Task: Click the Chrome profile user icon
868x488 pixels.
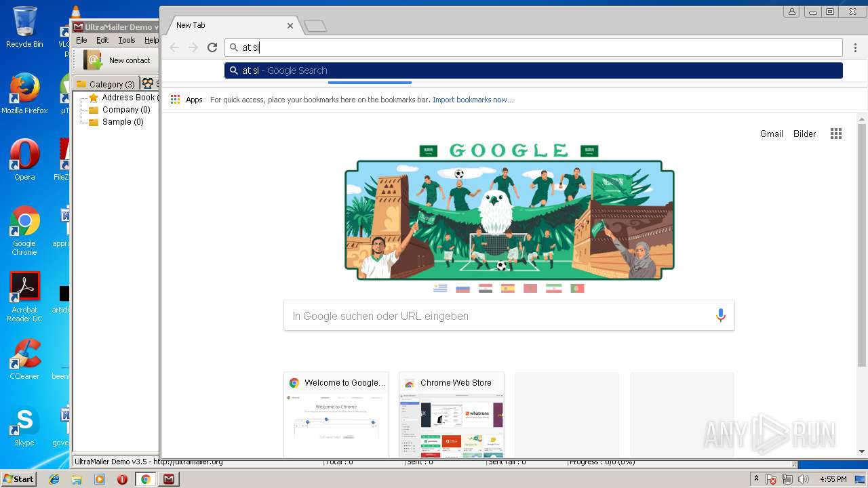Action: [791, 12]
